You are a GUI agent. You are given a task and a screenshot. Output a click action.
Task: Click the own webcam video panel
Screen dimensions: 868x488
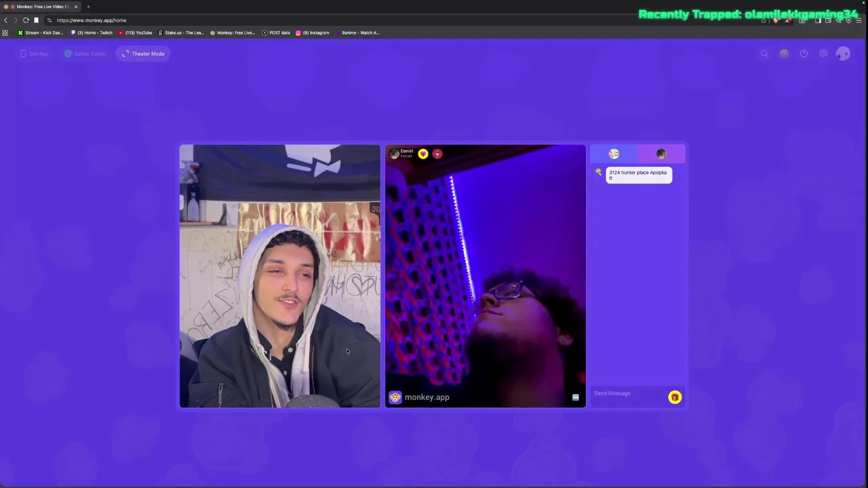pyautogui.click(x=280, y=276)
